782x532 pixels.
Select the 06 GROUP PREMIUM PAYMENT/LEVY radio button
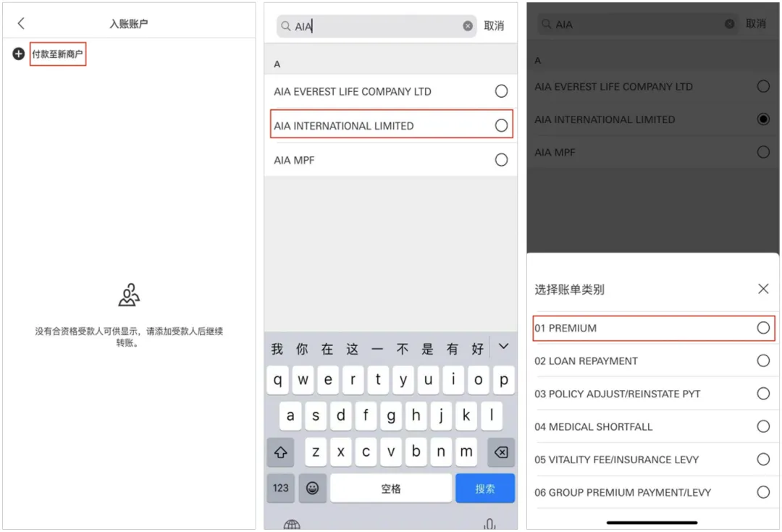tap(763, 492)
